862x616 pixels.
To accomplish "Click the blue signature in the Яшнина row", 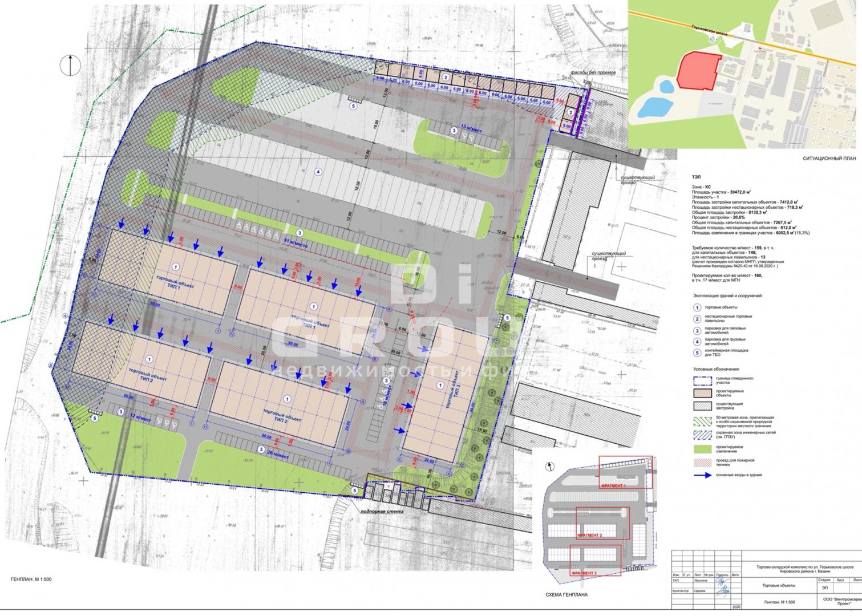I will [x=723, y=581].
